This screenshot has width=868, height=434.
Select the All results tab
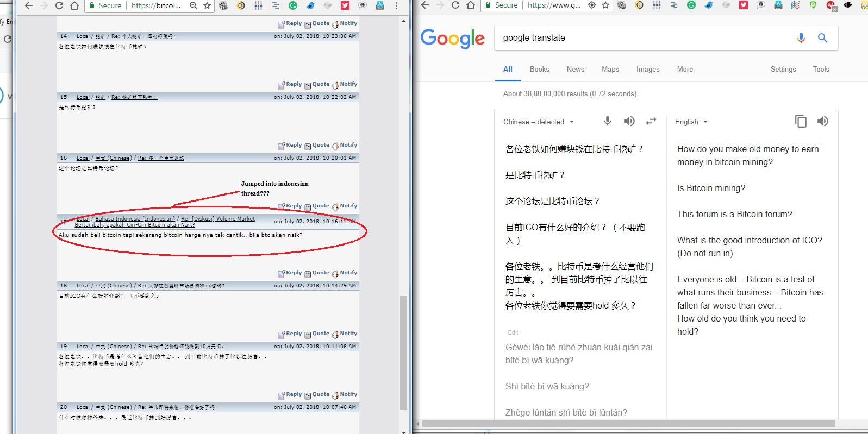click(508, 69)
